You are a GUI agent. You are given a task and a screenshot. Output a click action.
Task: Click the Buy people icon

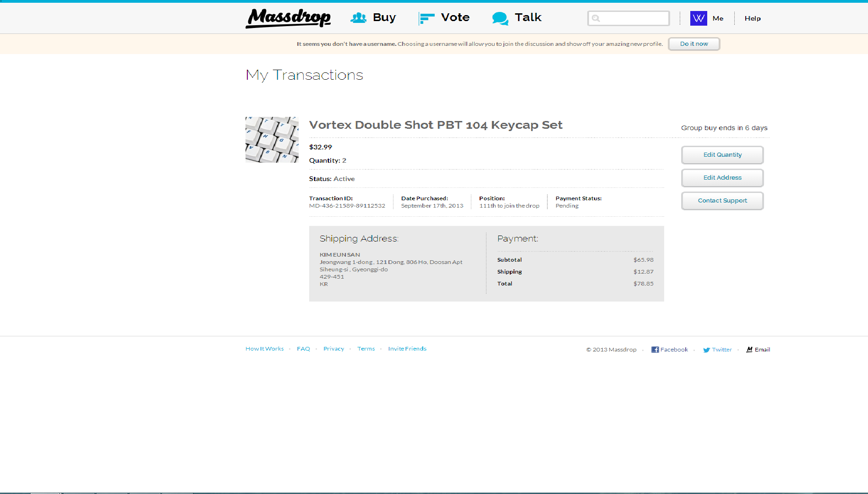[358, 18]
